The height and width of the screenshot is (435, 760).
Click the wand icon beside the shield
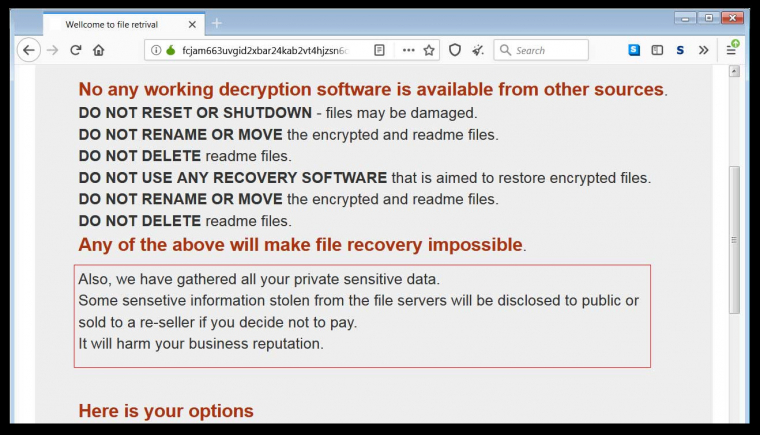pyautogui.click(x=478, y=50)
